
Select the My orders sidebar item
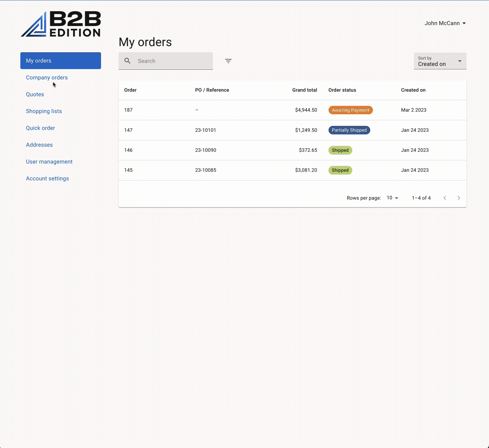pos(39,61)
